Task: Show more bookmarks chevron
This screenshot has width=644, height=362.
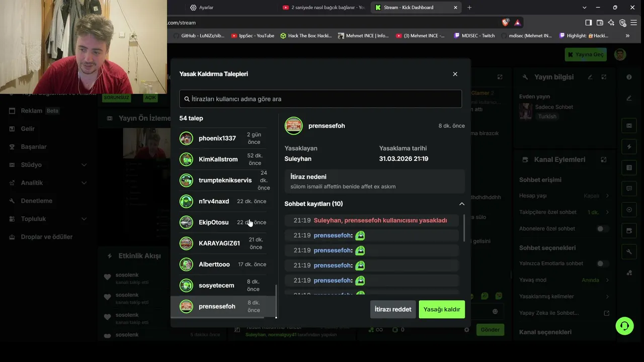Action: click(x=627, y=36)
